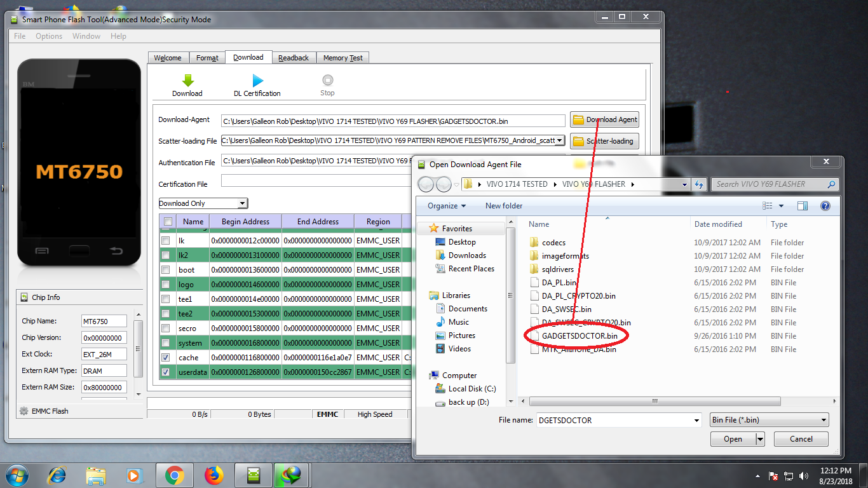Select the DA_PL.bin file
The height and width of the screenshot is (488, 868).
(x=553, y=283)
